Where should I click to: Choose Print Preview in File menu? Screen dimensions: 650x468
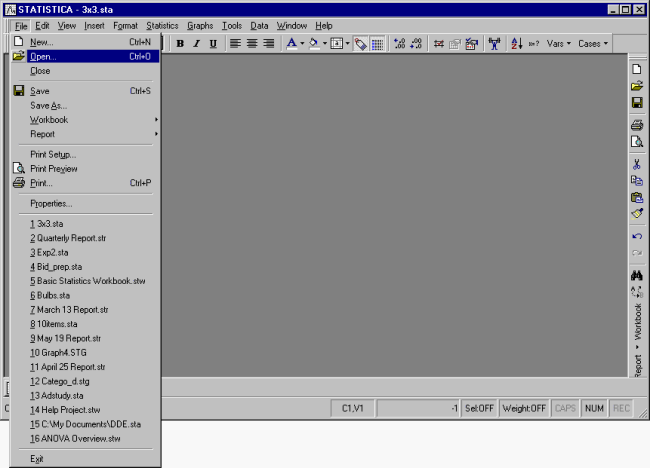click(x=85, y=169)
